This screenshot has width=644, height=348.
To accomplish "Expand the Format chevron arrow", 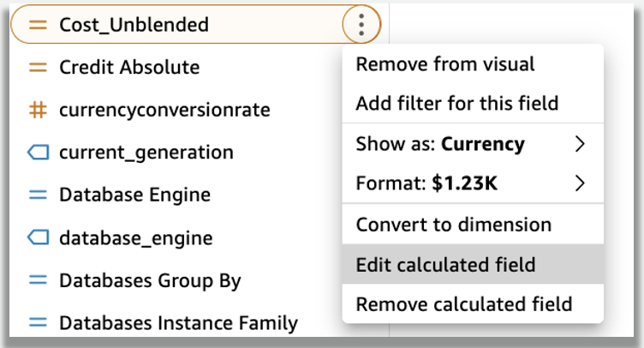I will click(x=580, y=183).
